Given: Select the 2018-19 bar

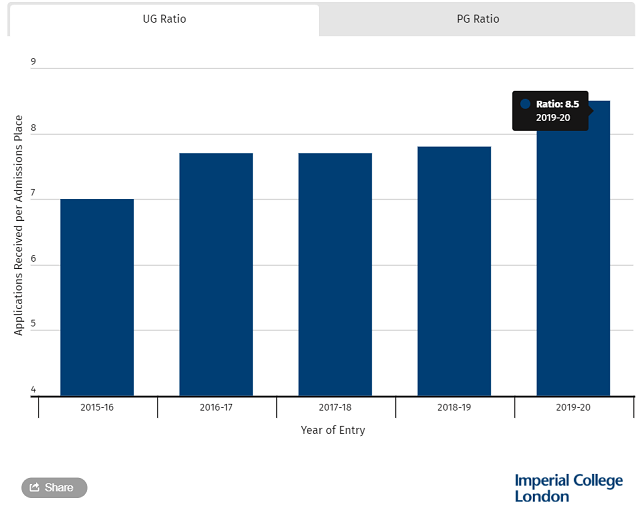Looking at the screenshot, I should [x=454, y=271].
